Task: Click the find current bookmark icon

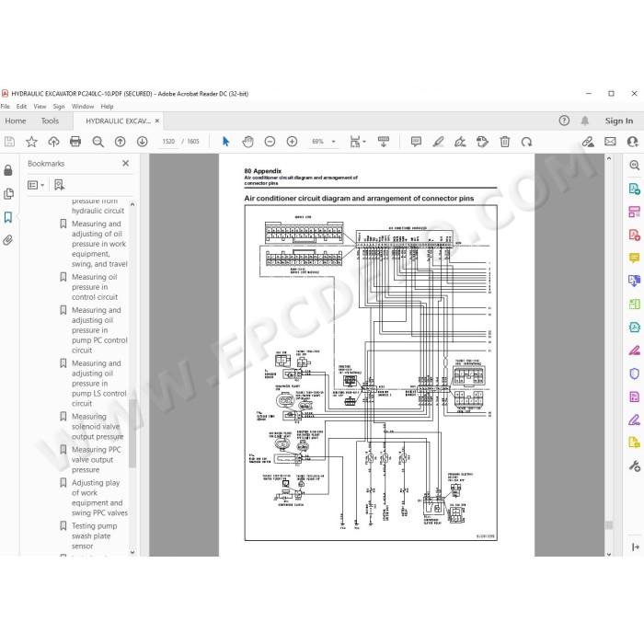Action: coord(59,185)
